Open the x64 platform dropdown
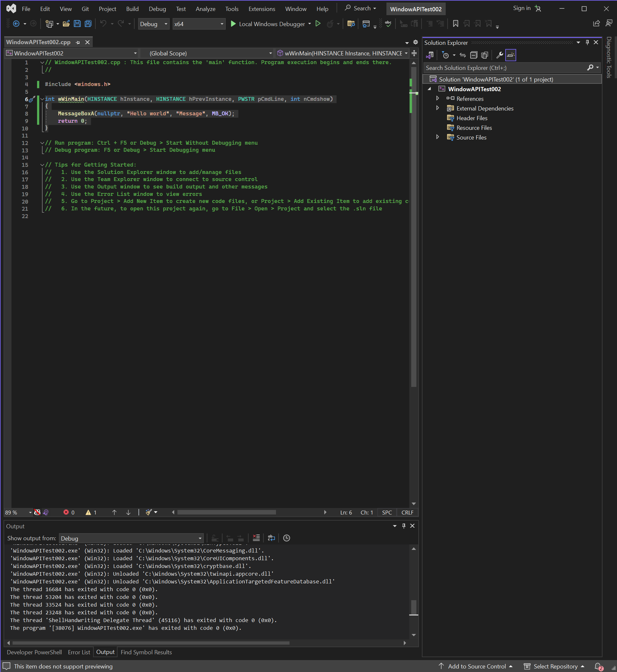 pyautogui.click(x=199, y=24)
